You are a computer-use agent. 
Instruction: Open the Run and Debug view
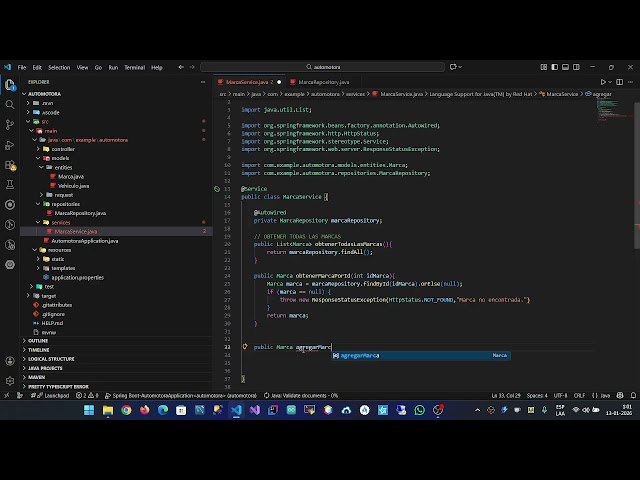[10, 145]
